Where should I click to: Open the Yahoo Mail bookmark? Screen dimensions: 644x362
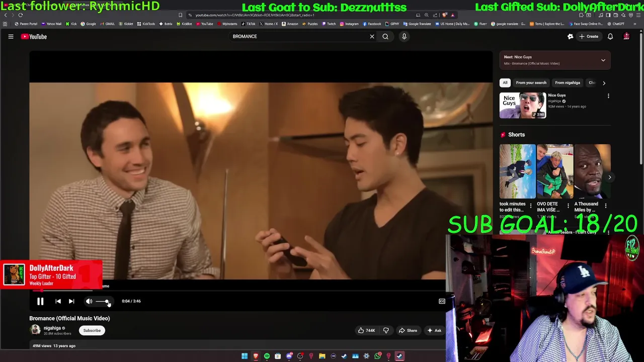point(52,24)
